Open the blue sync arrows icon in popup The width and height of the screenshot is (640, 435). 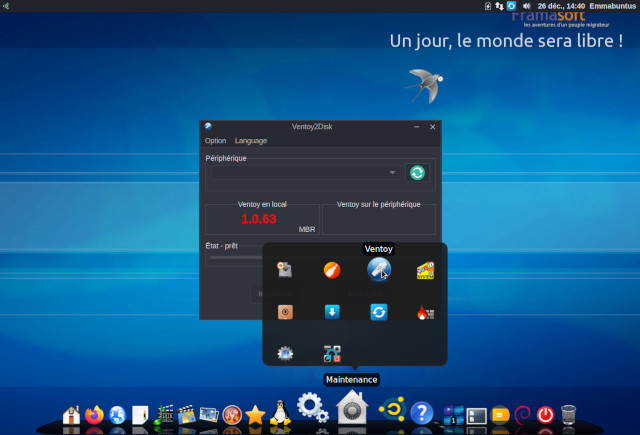click(x=379, y=312)
